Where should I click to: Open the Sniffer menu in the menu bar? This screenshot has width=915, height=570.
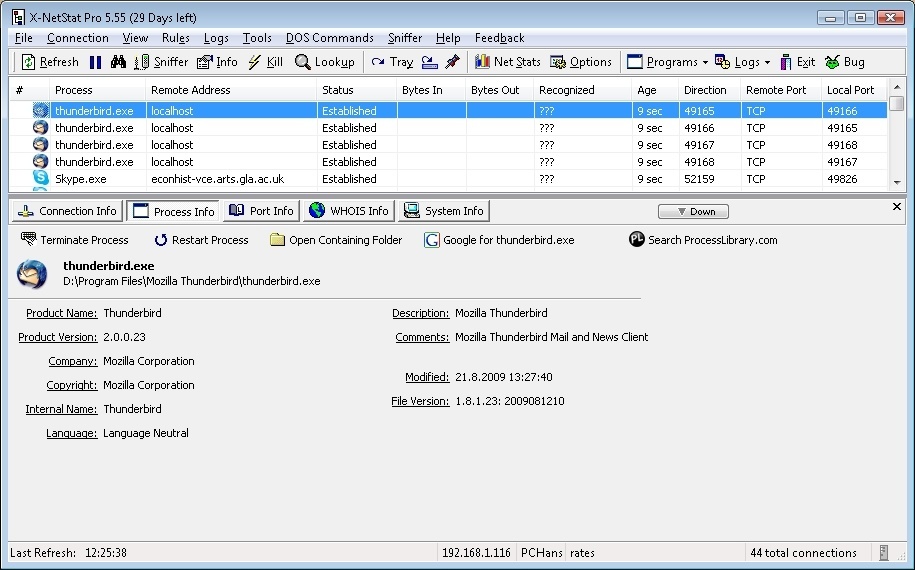tap(405, 38)
